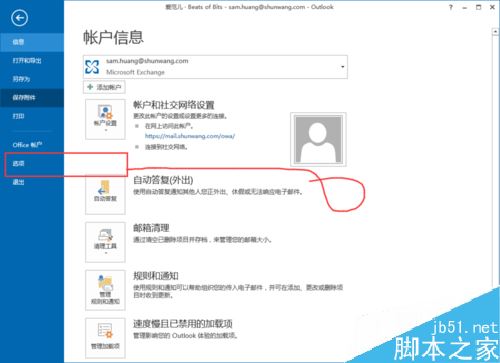Viewport: 500px width, 363px height.
Task: Expand the sam.huang account dropdown
Action: coord(342,67)
